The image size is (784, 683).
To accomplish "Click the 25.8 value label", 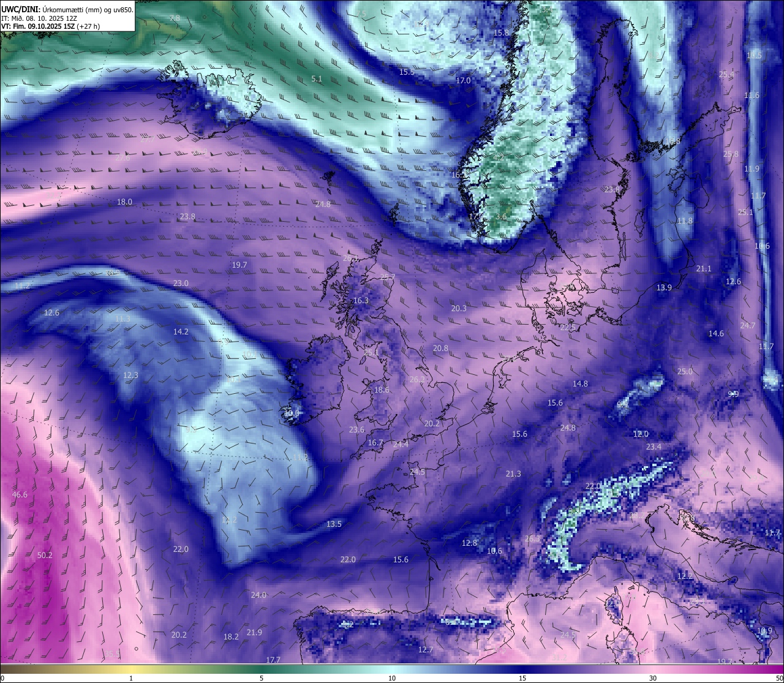I will pos(731,154).
